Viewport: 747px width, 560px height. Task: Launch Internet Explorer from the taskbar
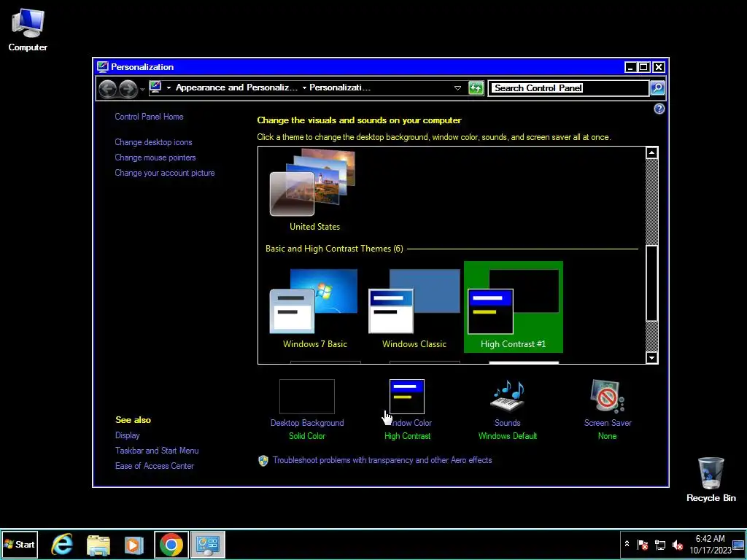point(63,544)
